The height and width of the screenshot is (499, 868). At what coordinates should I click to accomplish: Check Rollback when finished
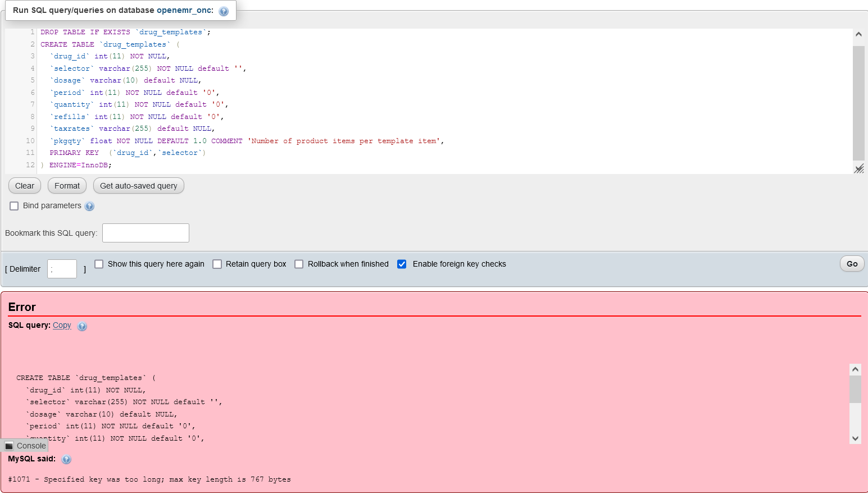pyautogui.click(x=299, y=264)
